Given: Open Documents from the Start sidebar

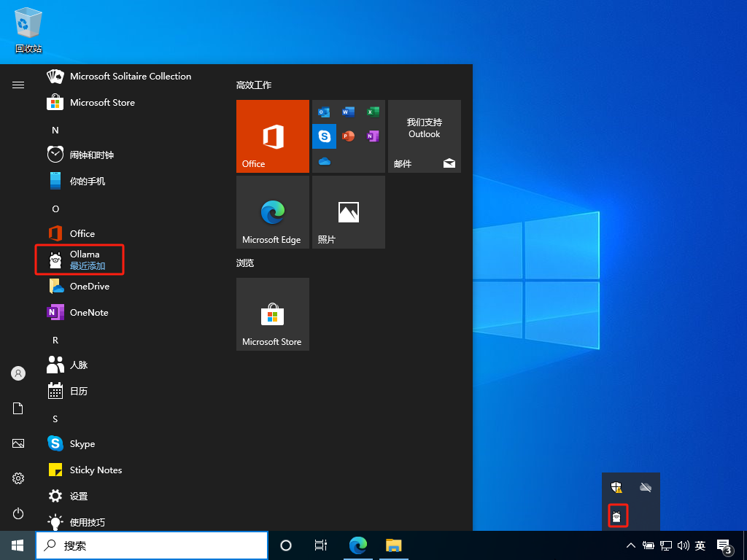Looking at the screenshot, I should pyautogui.click(x=18, y=408).
